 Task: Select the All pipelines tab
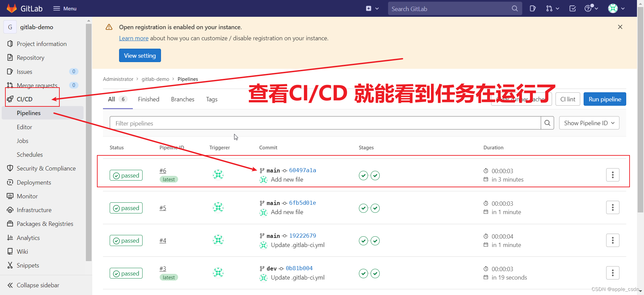point(118,99)
